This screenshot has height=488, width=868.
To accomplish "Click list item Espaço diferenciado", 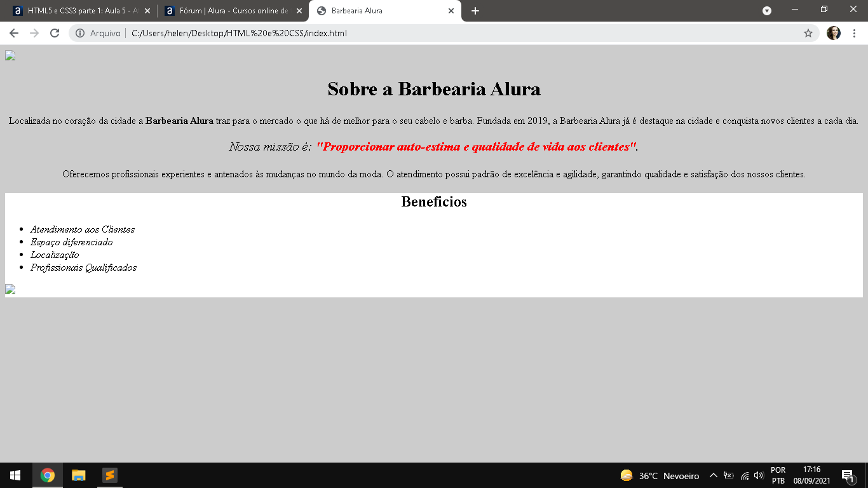I will click(x=72, y=242).
